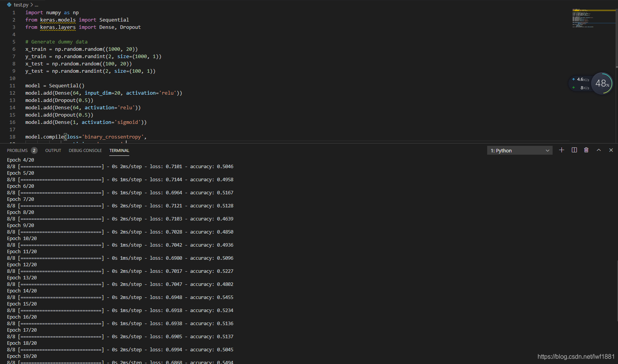Click the x_train assignment on line 6

tap(82, 49)
